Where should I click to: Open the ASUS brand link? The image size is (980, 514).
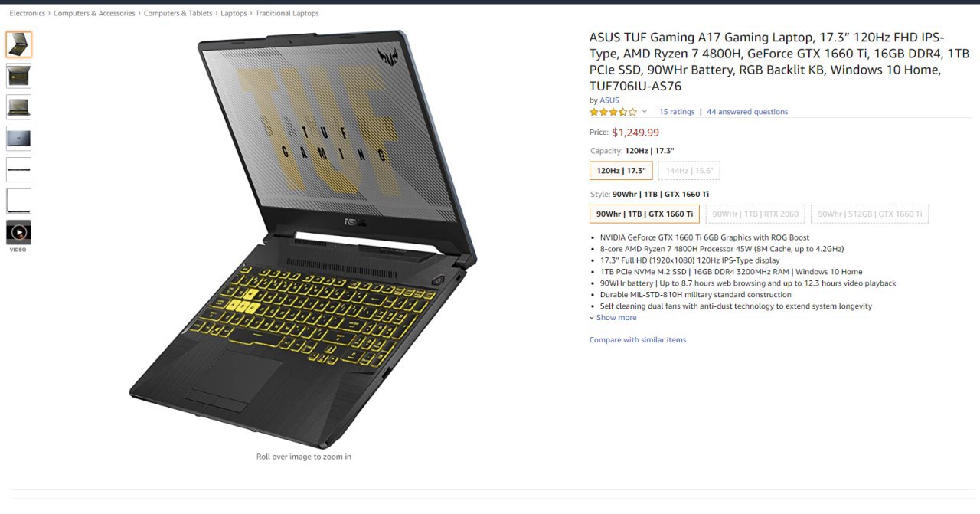pyautogui.click(x=609, y=100)
